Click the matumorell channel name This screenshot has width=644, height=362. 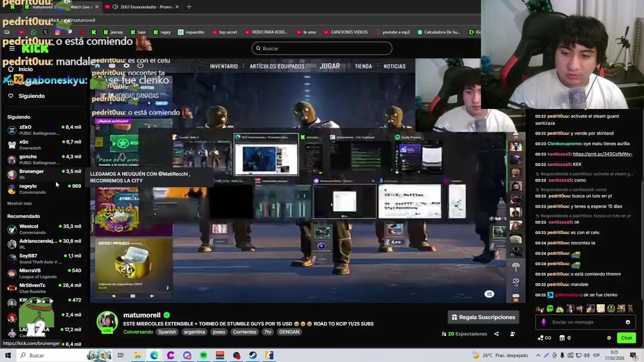point(142,315)
